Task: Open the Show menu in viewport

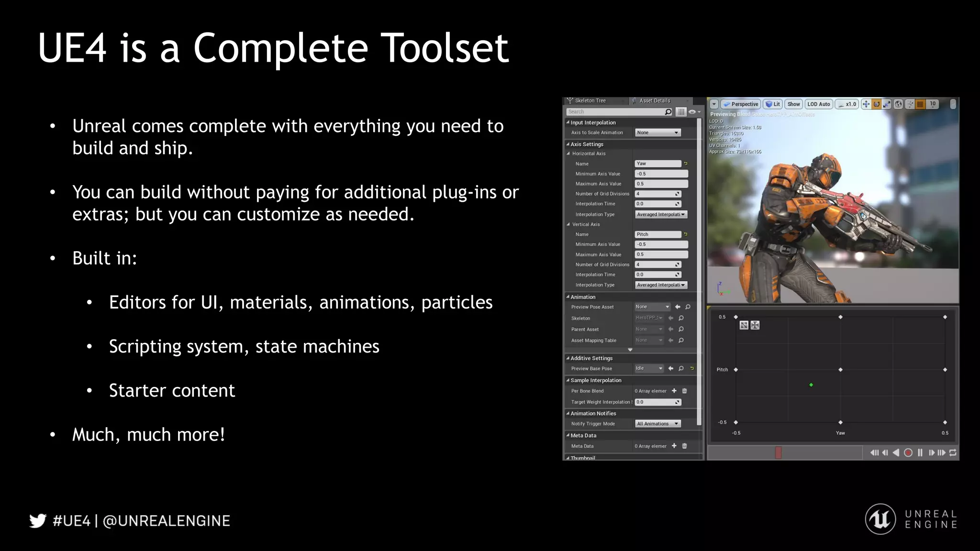Action: coord(793,104)
